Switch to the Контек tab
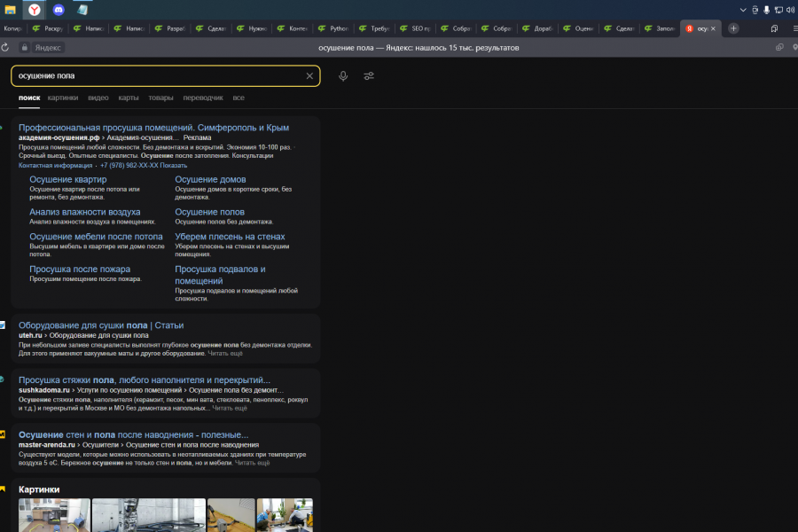This screenshot has width=798, height=532. 293,28
